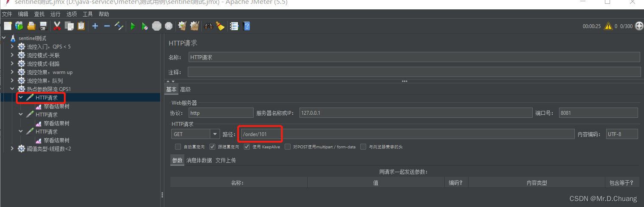Click the gear icon beside 流控模式-关联
The image size is (644, 207).
pos(21,55)
